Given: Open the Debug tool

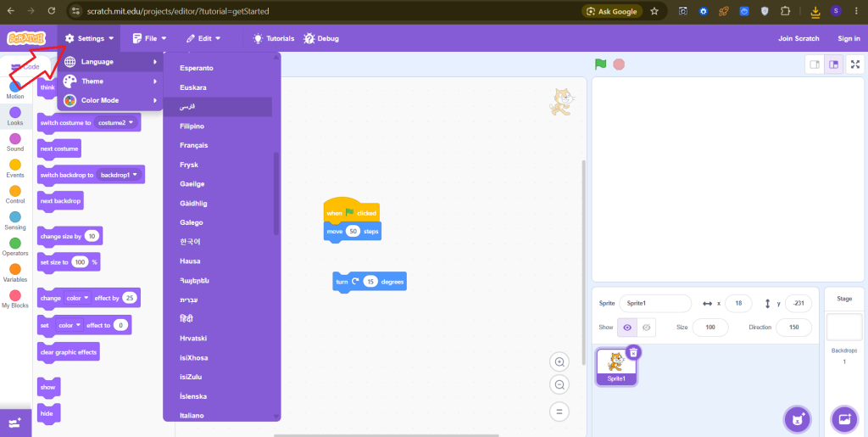Looking at the screenshot, I should [x=321, y=38].
